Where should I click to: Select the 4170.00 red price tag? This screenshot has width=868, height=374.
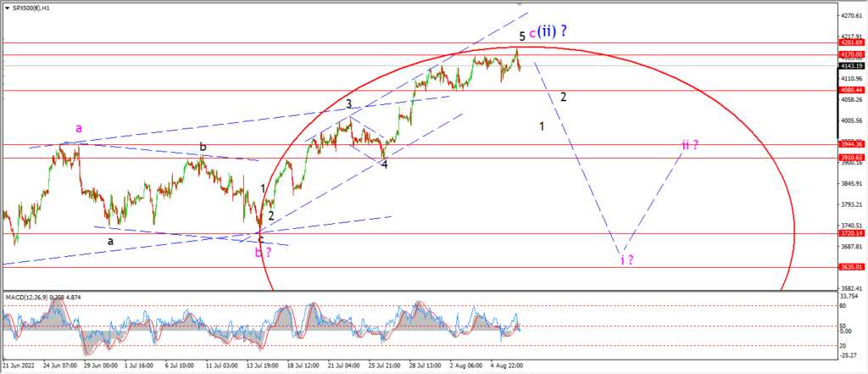[x=851, y=54]
